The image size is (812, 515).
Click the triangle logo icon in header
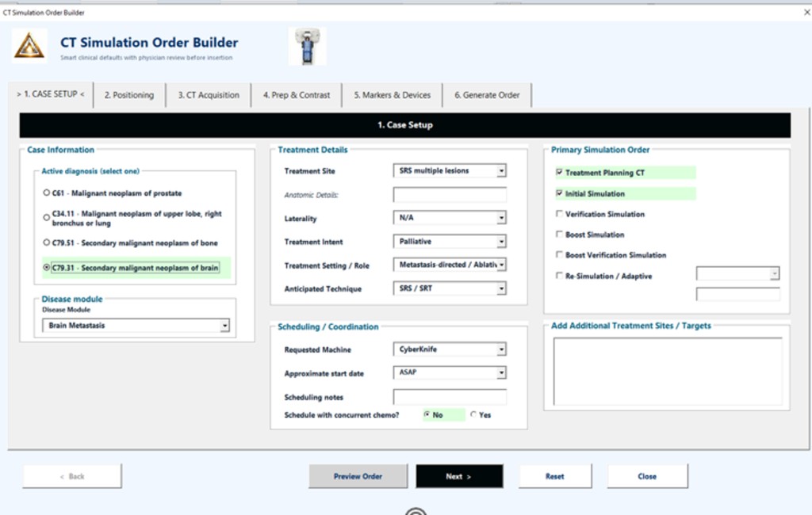tap(29, 45)
